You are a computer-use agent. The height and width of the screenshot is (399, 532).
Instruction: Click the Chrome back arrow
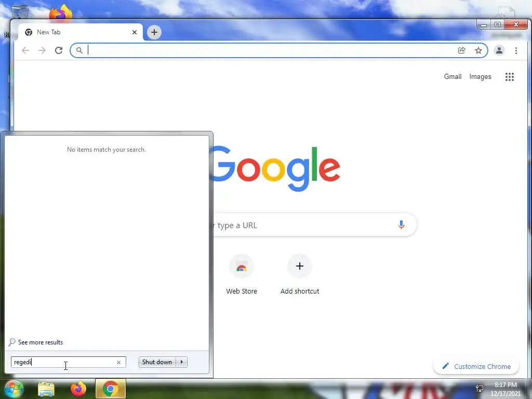(25, 50)
